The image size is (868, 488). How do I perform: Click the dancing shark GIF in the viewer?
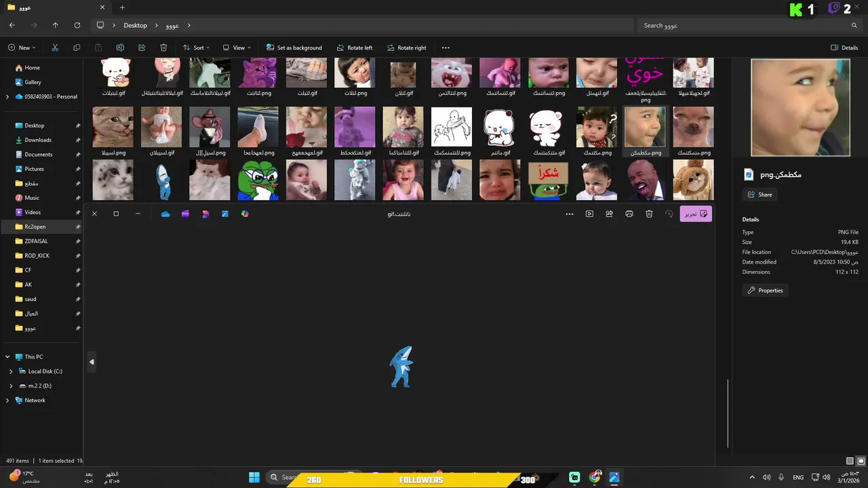click(x=401, y=367)
